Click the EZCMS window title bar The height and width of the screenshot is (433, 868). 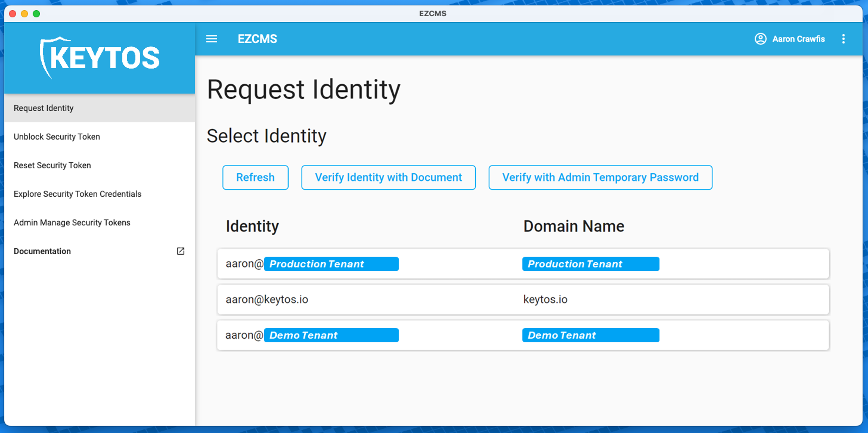[433, 14]
